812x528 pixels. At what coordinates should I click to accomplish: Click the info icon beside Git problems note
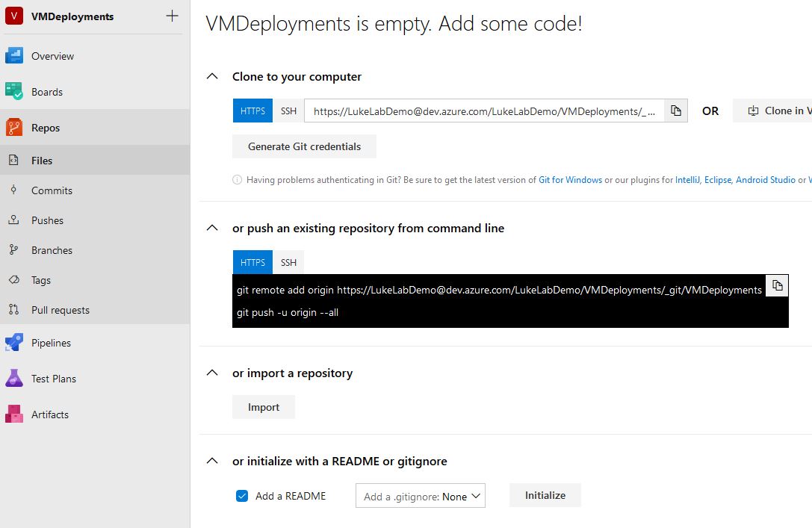tap(238, 180)
